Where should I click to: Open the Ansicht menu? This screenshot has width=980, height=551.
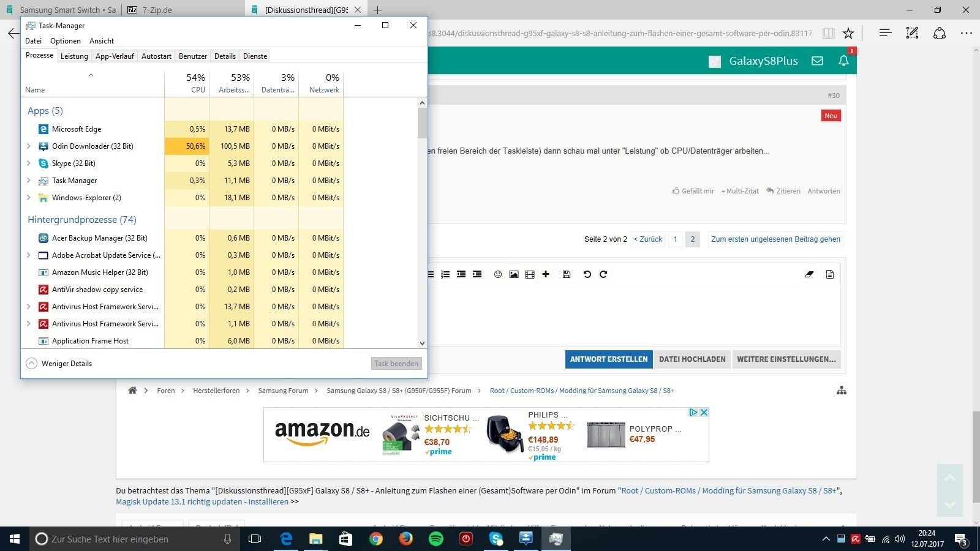102,40
